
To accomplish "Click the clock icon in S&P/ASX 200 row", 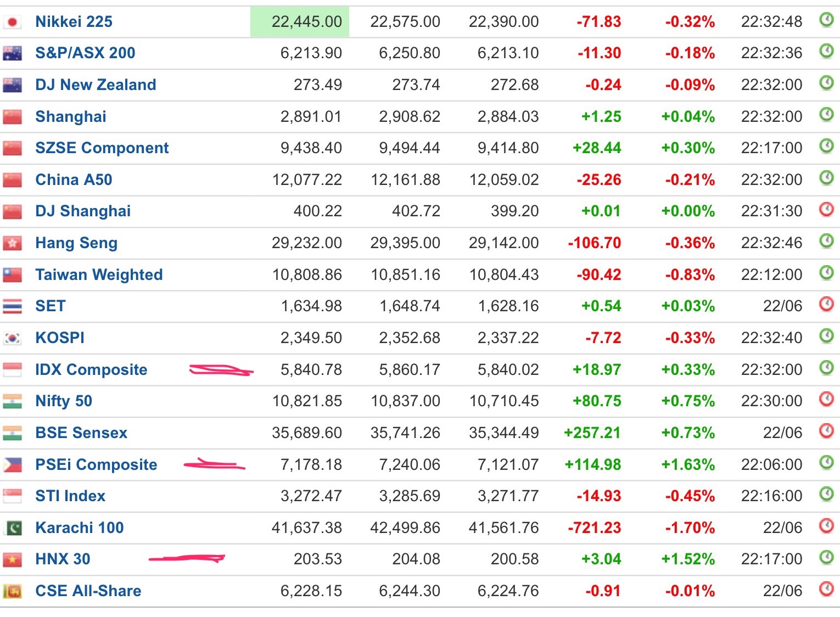I will (x=826, y=52).
